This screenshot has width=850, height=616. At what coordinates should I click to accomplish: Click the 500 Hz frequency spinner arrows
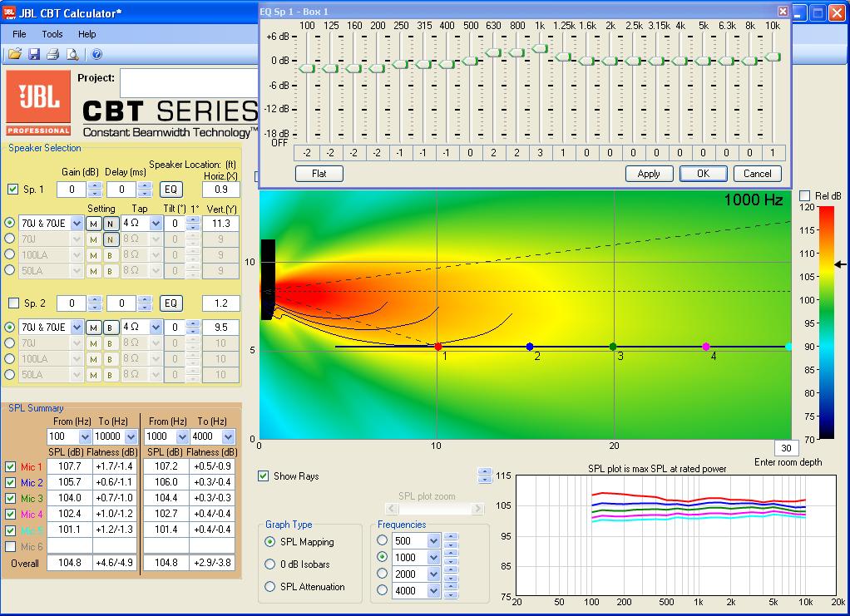tap(451, 540)
